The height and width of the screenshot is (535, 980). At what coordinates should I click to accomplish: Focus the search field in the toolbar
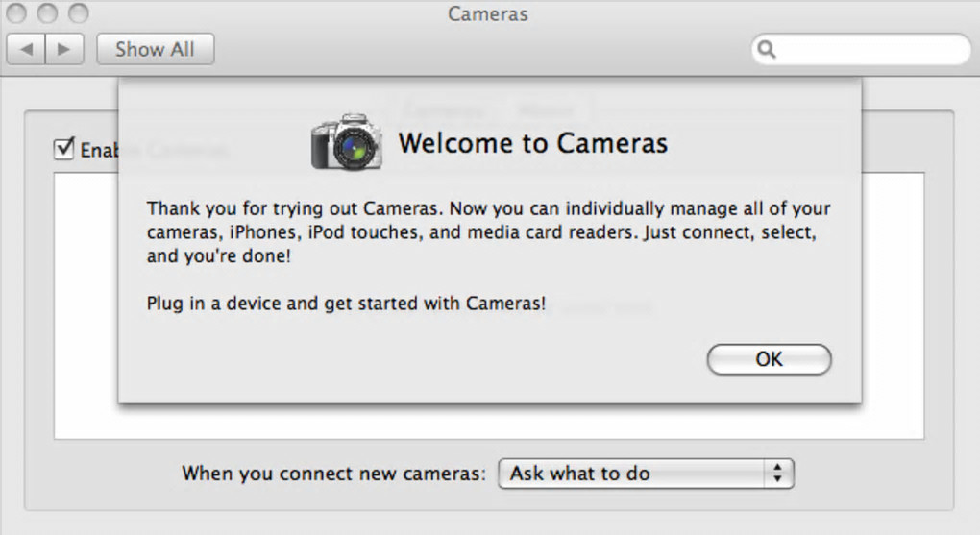click(x=870, y=50)
